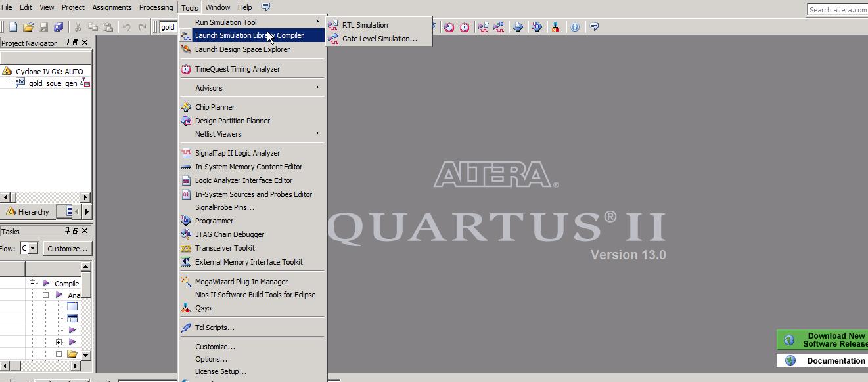This screenshot has width=868, height=382.
Task: Click Download New Software Release button
Action: click(x=823, y=340)
